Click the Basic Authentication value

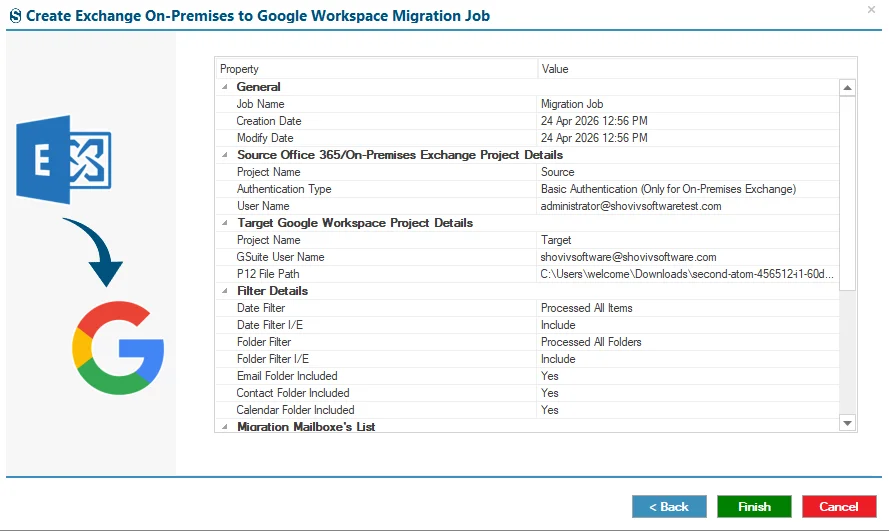[668, 189]
